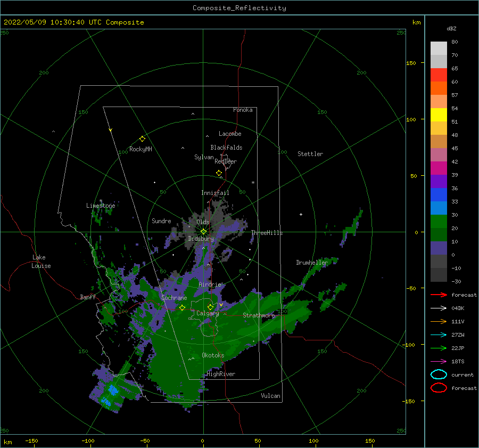The image size is (479, 448).
Task: Click the 'Blackfalds' map label
Action: (x=226, y=148)
